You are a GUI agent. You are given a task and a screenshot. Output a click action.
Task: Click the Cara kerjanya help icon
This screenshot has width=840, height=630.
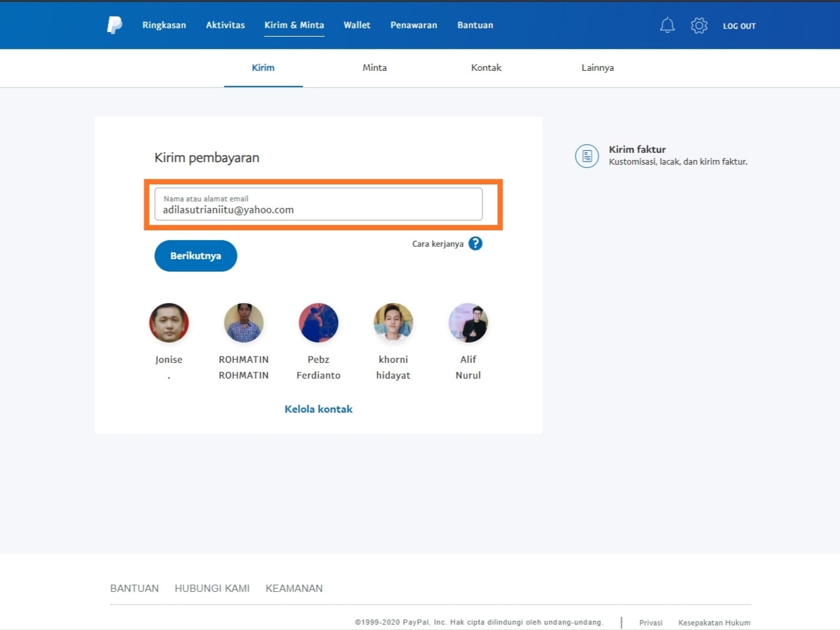coord(474,243)
